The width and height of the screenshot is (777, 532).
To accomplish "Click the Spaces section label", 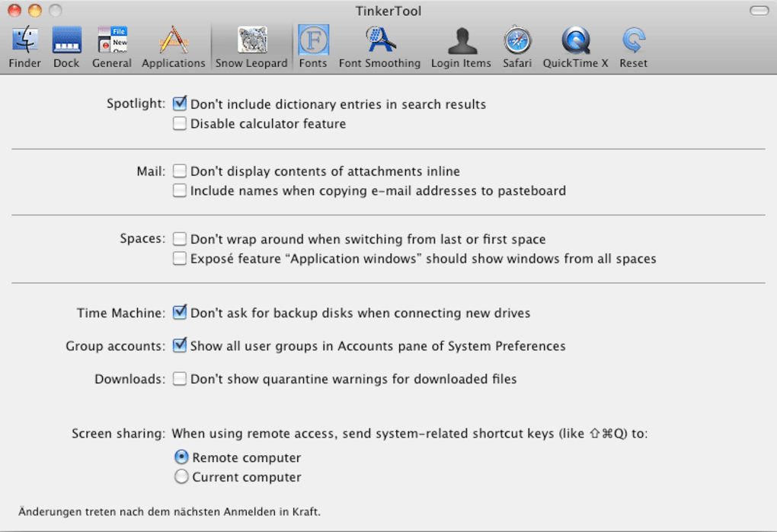I will (142, 238).
